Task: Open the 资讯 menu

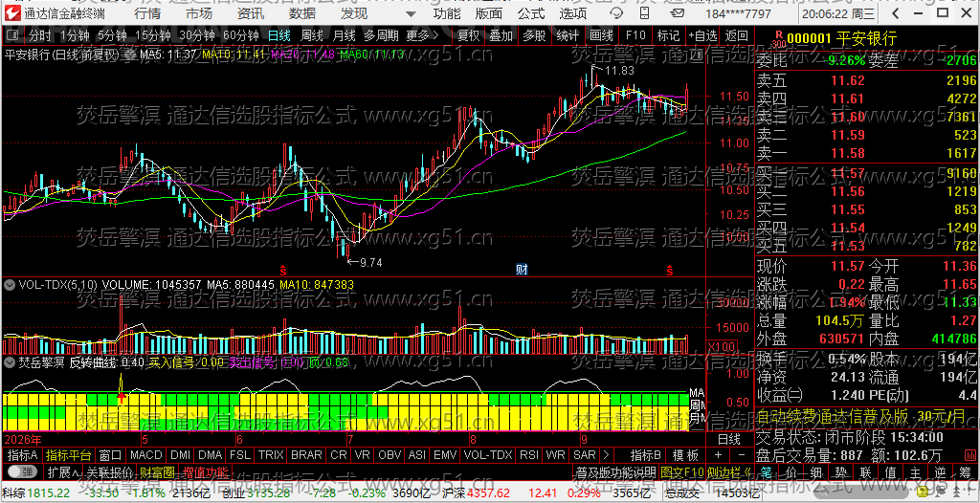Action: [251, 13]
